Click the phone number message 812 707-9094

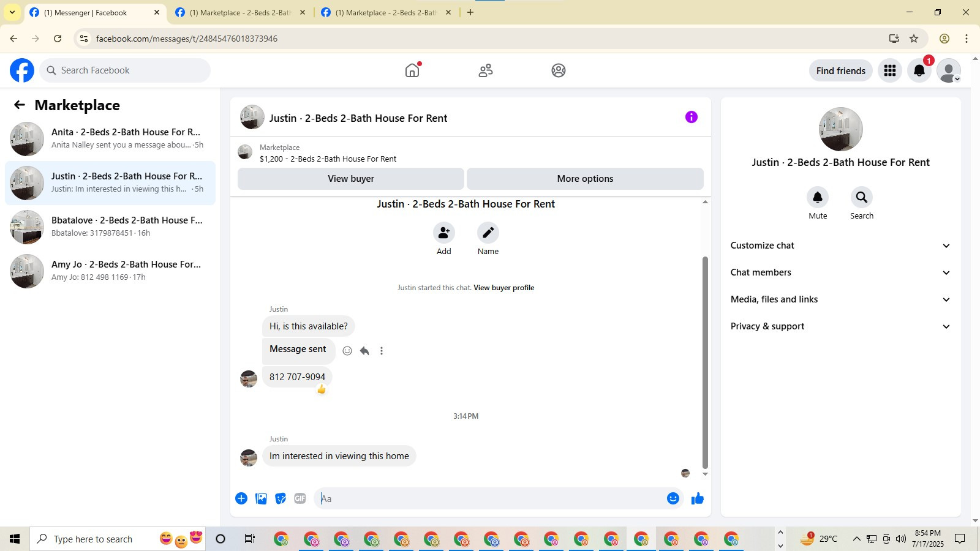point(297,377)
